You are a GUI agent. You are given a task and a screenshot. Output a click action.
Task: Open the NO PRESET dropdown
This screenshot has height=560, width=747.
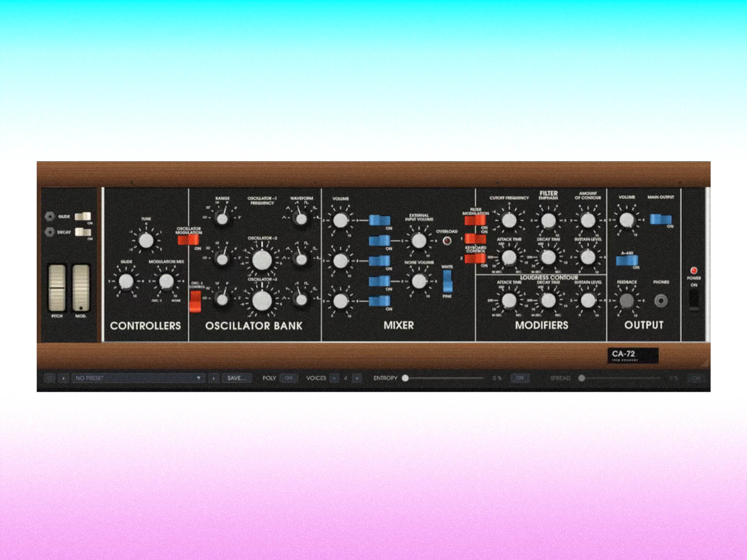tap(138, 378)
